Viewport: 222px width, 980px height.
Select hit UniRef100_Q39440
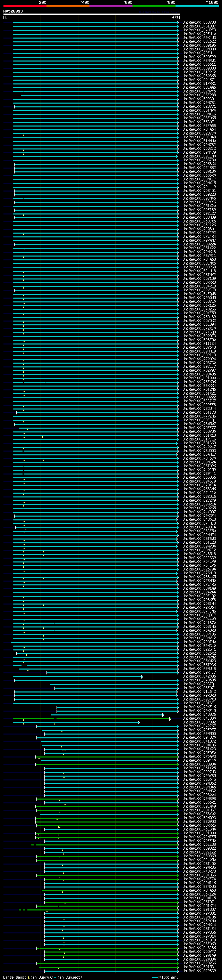199,761
